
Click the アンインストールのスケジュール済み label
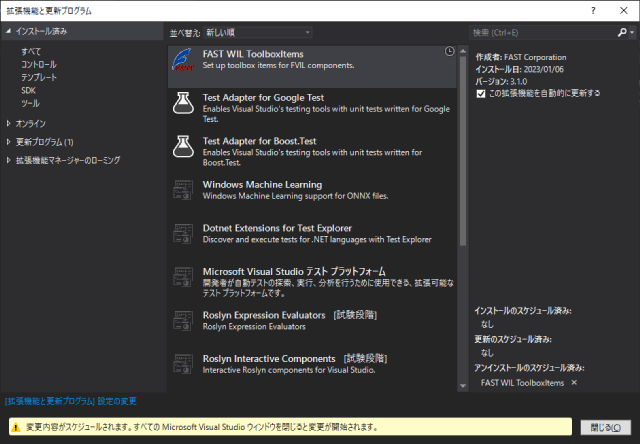point(529,368)
